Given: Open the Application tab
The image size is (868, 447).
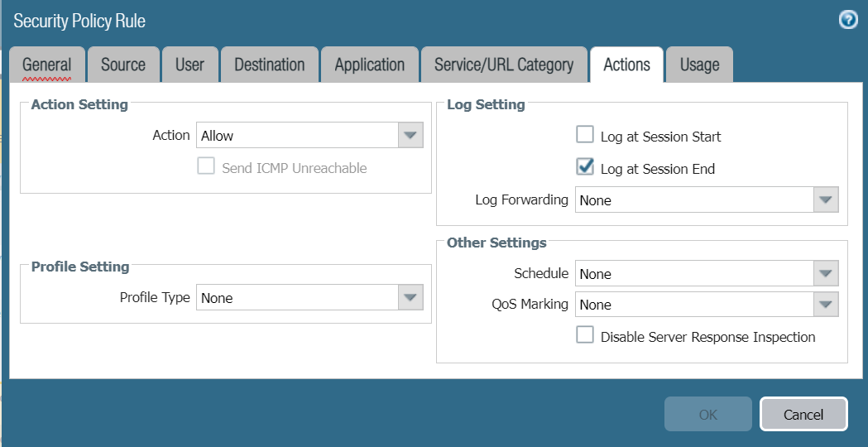Looking at the screenshot, I should (x=370, y=65).
